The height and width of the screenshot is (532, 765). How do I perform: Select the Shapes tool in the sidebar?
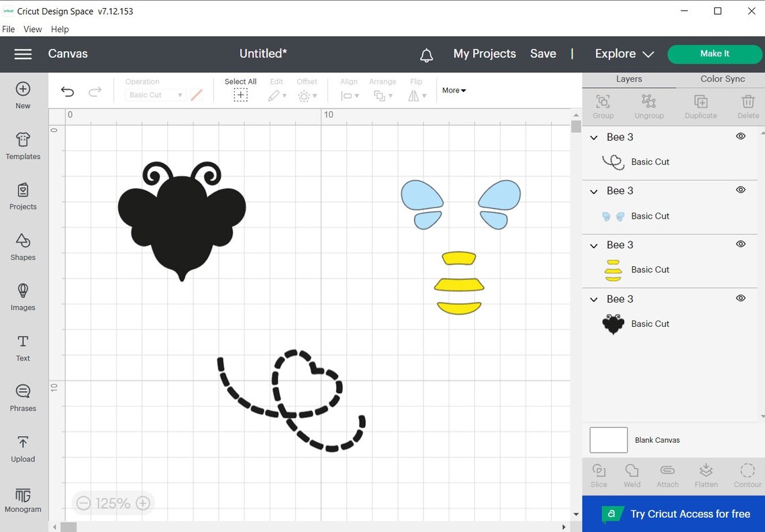(x=23, y=247)
